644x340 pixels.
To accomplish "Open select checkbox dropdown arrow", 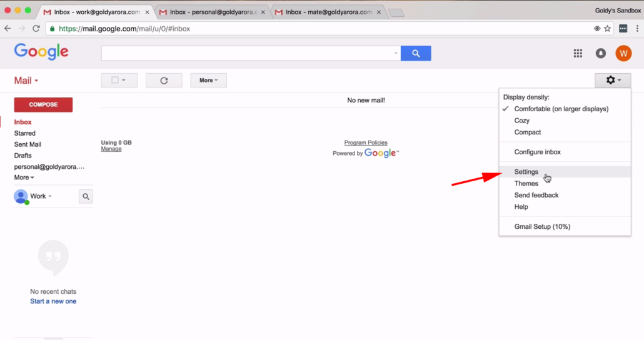I will pyautogui.click(x=124, y=80).
